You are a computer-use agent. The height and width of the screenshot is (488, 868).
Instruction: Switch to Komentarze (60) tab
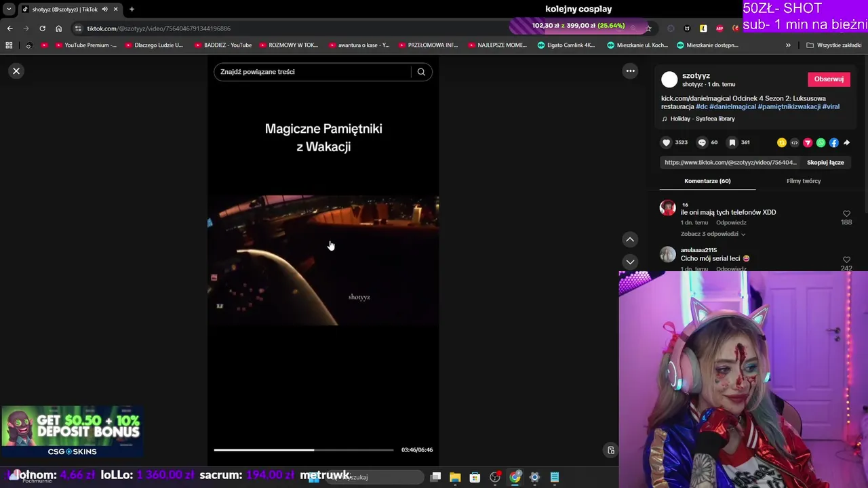(x=707, y=181)
